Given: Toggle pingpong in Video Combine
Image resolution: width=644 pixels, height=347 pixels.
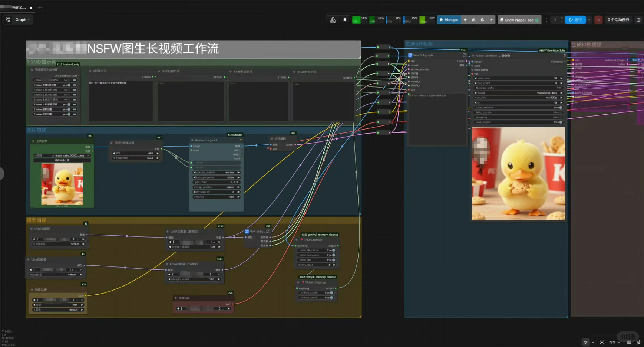Looking at the screenshot, I should tap(518, 117).
